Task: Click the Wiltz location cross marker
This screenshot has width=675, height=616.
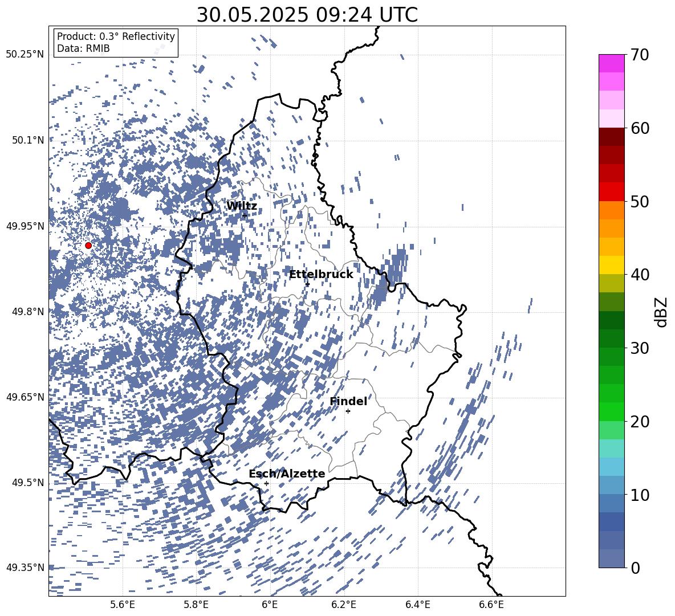Action: [245, 215]
